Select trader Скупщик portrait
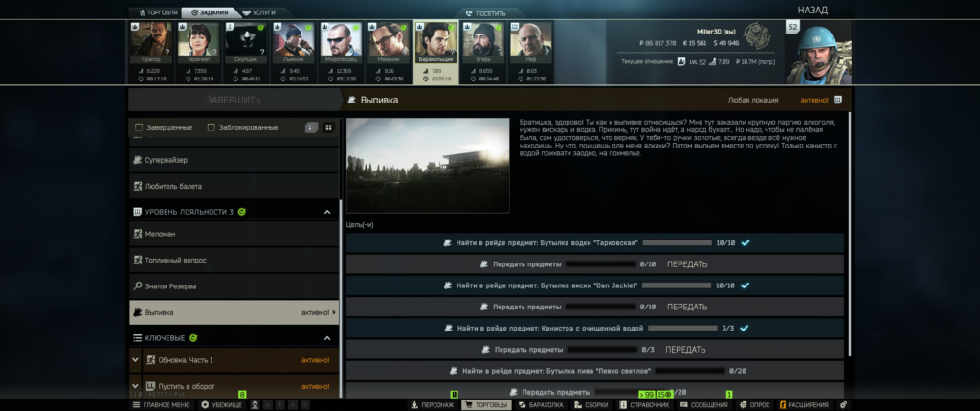Image resolution: width=980 pixels, height=411 pixels. point(246,38)
